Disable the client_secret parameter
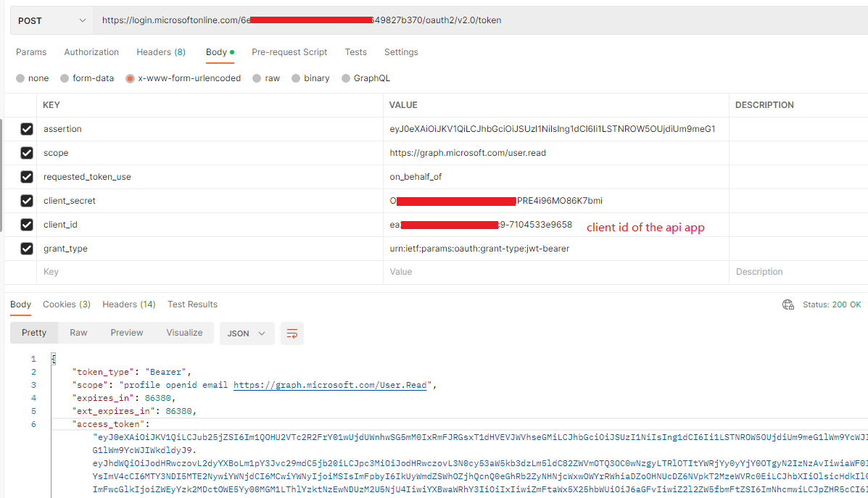The height and width of the screenshot is (498, 868). (26, 200)
